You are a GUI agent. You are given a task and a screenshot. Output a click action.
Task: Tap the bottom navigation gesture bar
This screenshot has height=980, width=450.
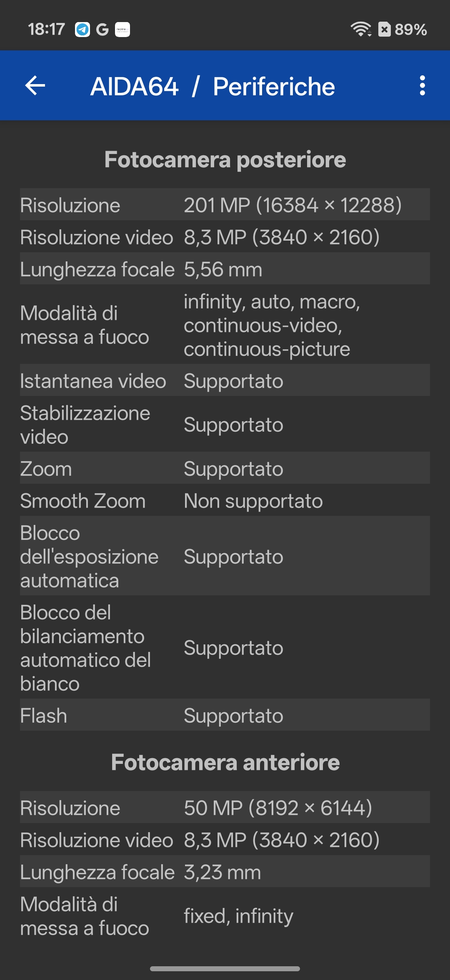click(x=225, y=969)
